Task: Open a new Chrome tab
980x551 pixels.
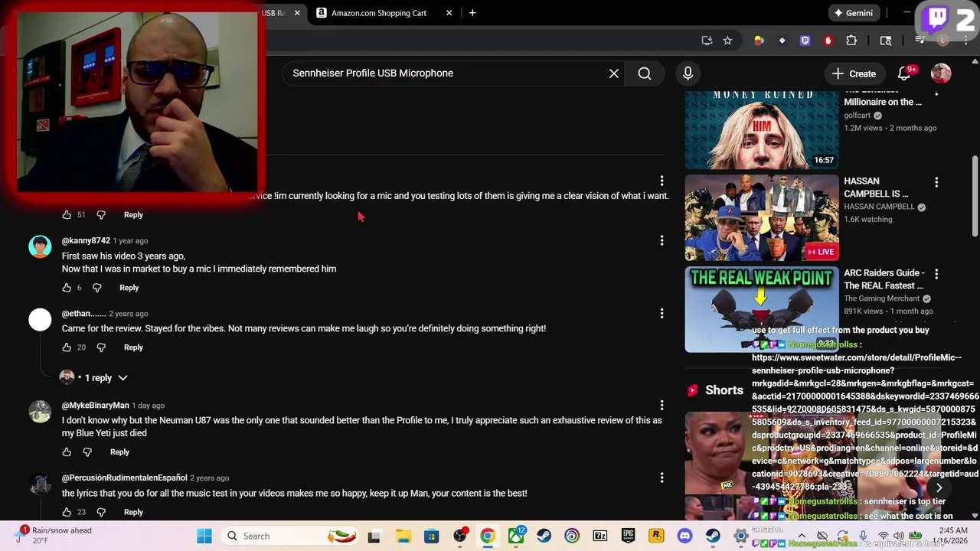Action: tap(472, 13)
